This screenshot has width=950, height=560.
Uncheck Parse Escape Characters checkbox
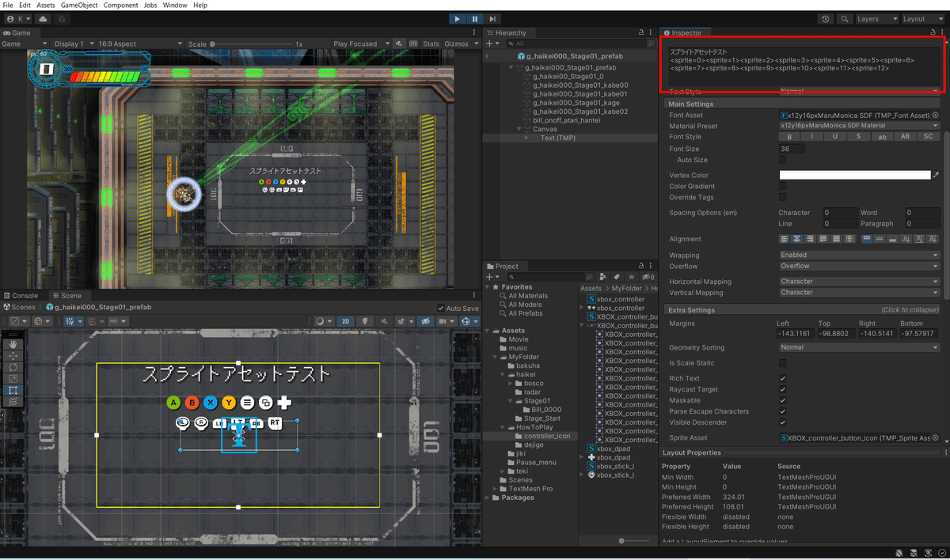(x=783, y=411)
